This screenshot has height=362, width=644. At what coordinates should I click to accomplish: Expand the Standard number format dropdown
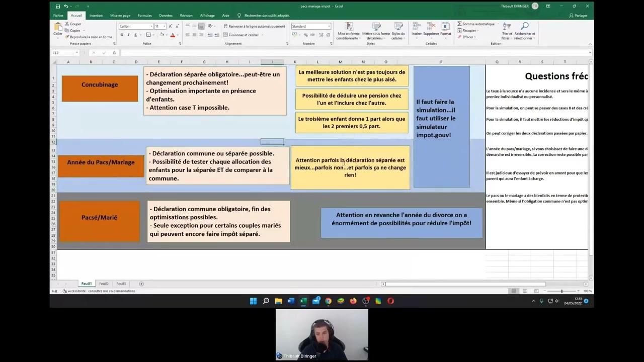[329, 26]
